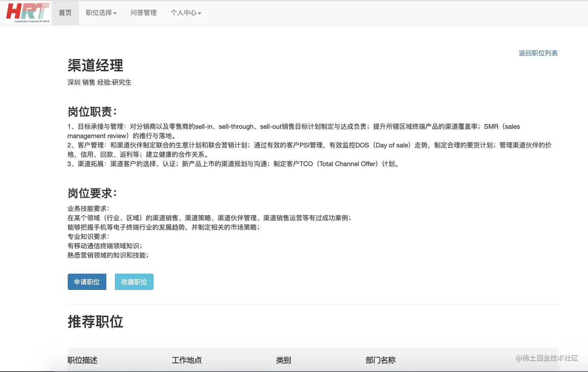This screenshot has width=588, height=372.
Task: Click the HRT logo
Action: [x=28, y=12]
